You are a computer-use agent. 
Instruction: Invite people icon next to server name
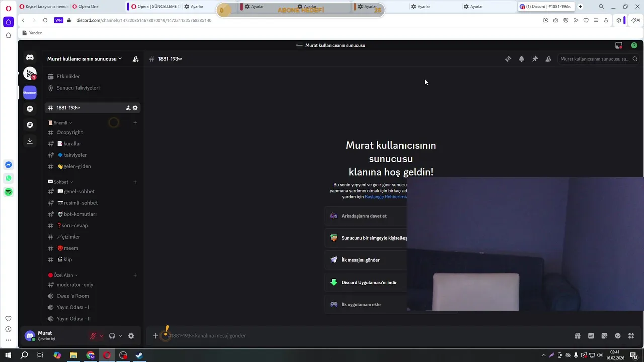[135, 59]
